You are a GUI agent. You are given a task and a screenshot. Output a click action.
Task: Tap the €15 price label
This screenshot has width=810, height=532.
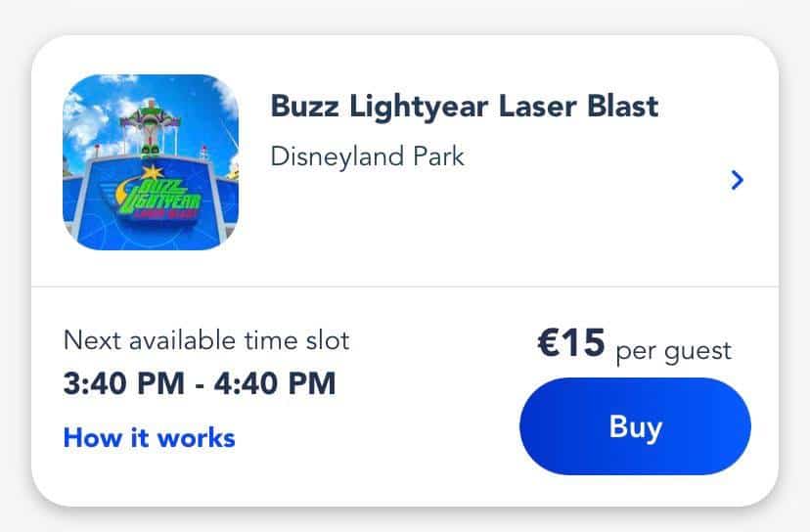click(x=571, y=342)
